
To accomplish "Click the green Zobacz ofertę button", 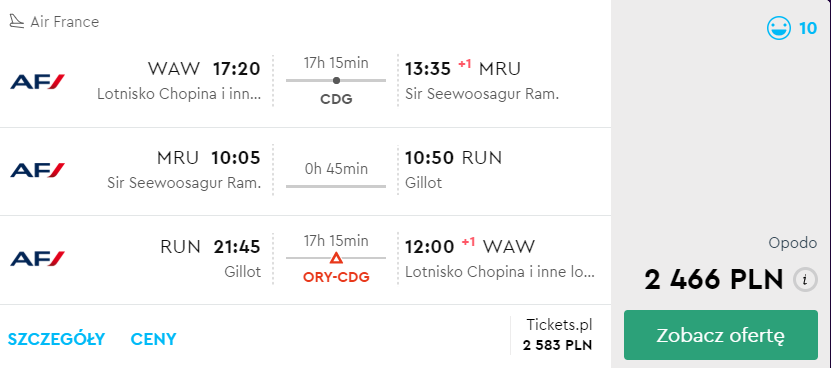I will tap(721, 336).
